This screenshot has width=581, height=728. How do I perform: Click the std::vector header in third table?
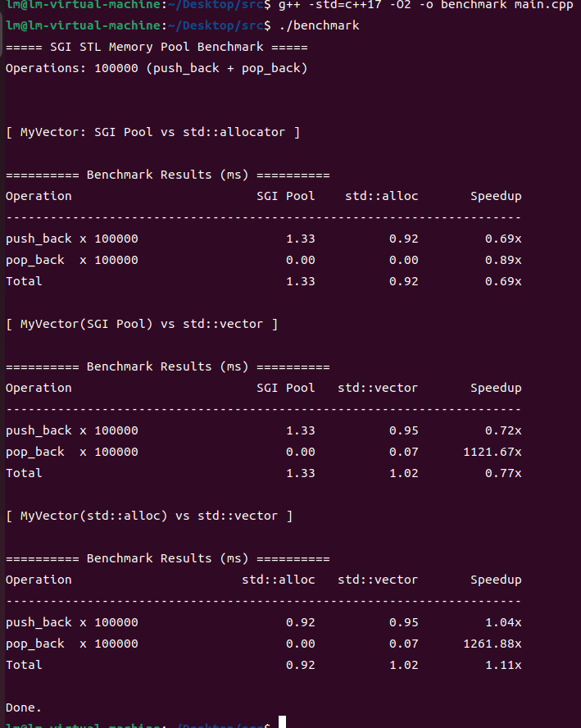[378, 580]
